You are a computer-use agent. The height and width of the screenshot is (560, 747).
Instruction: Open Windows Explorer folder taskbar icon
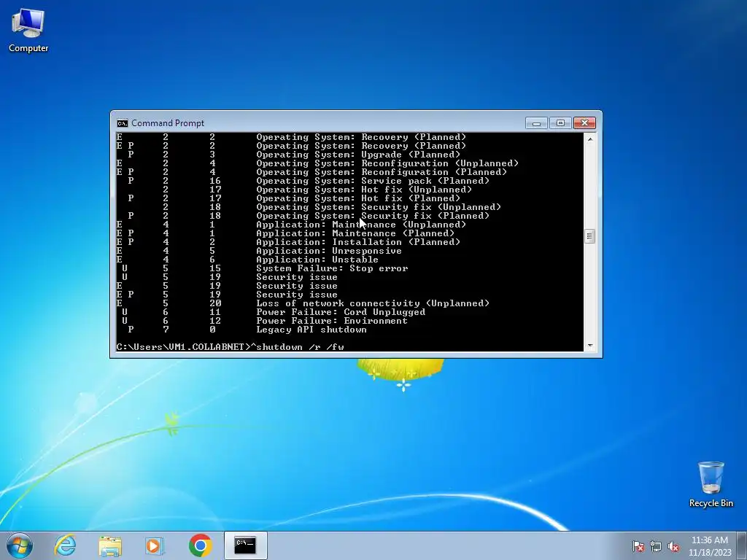pos(110,545)
